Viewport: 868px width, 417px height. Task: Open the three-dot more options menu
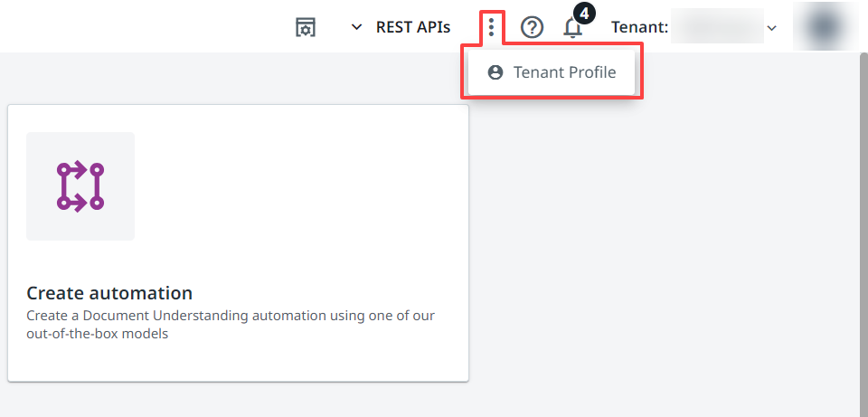tap(491, 26)
